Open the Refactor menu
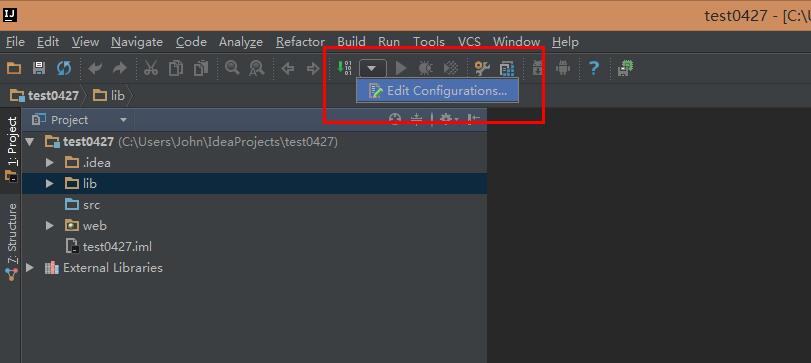Screen dimensions: 811x363 [x=301, y=42]
